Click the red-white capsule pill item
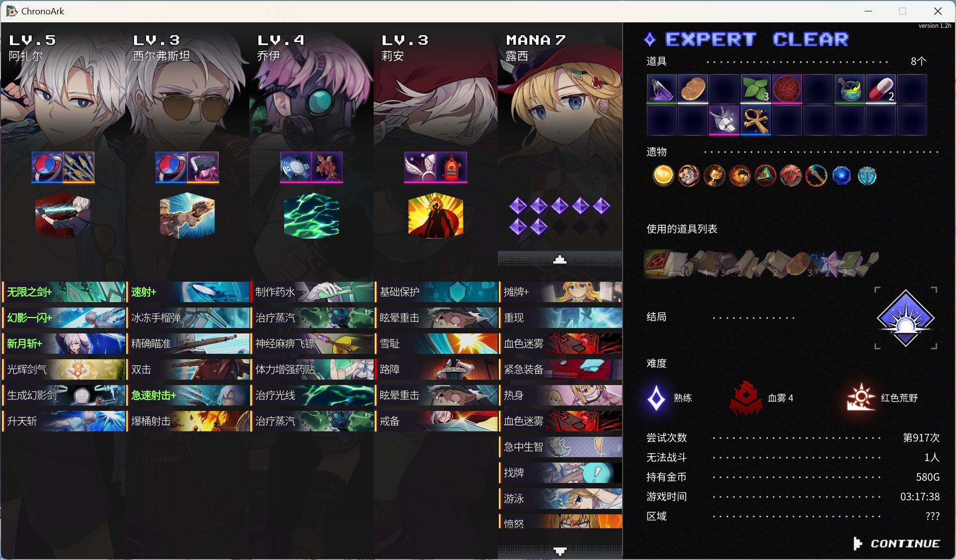Image resolution: width=956 pixels, height=560 pixels. [880, 89]
